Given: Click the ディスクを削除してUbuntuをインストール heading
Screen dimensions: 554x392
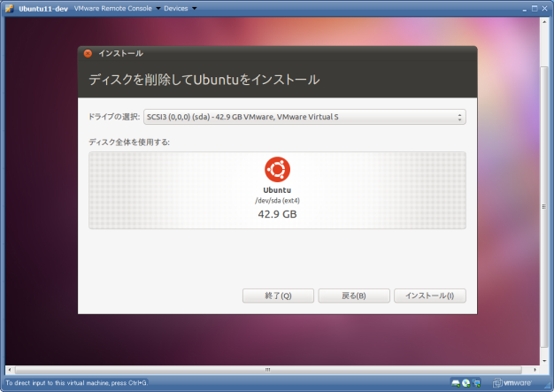Looking at the screenshot, I should [204, 80].
